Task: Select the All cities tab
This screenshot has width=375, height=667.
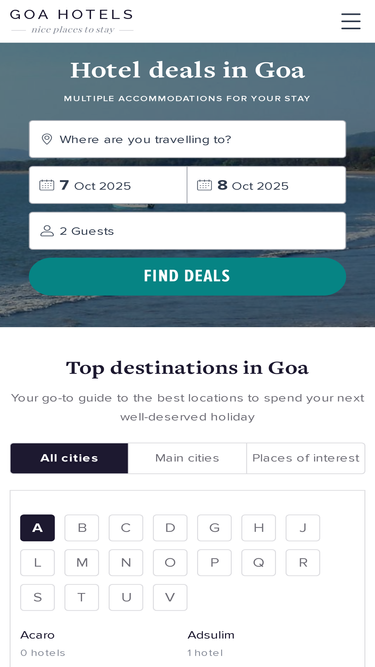Action: pyautogui.click(x=69, y=458)
